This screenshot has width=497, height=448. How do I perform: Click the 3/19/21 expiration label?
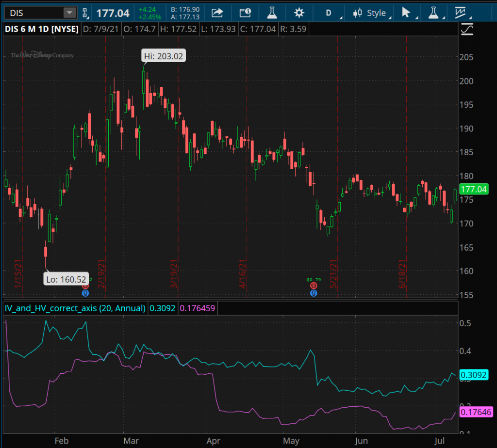click(x=174, y=274)
